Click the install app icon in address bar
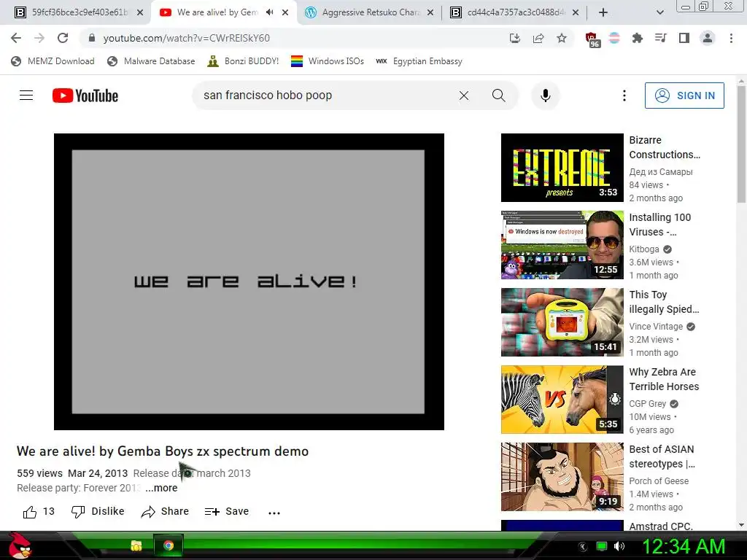The image size is (747, 560). [515, 38]
